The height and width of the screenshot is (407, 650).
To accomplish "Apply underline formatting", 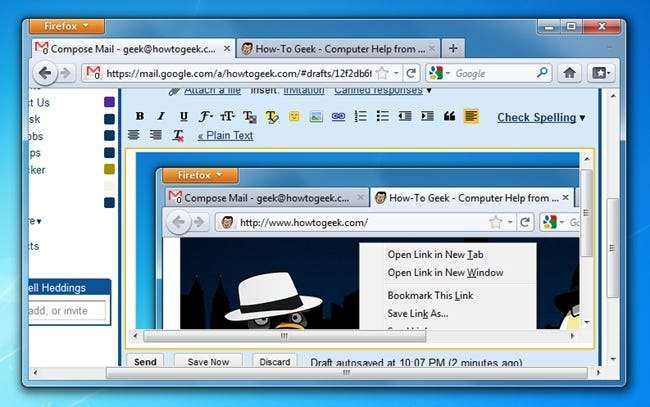I will tap(184, 116).
